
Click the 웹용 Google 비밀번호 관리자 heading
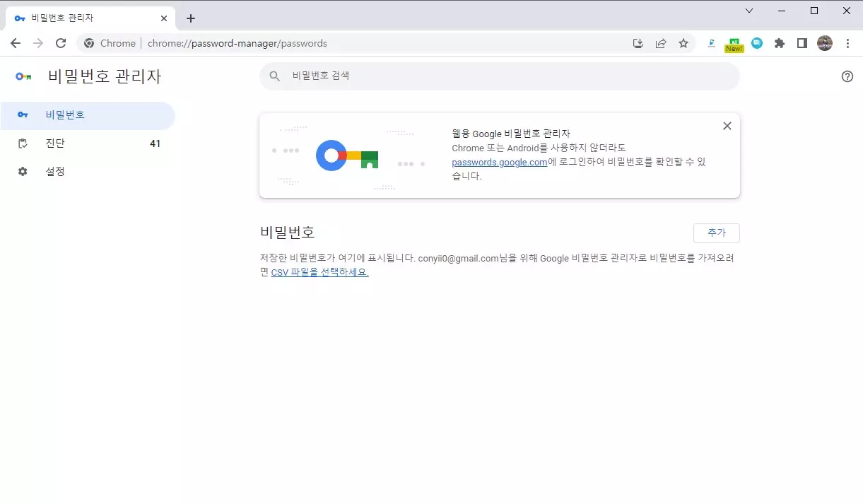point(511,133)
